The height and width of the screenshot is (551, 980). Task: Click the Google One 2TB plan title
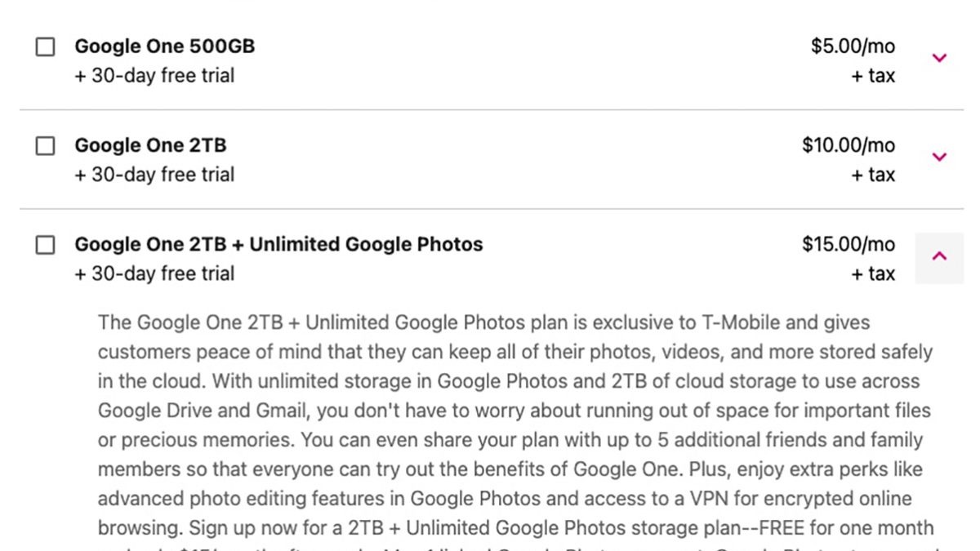[151, 145]
